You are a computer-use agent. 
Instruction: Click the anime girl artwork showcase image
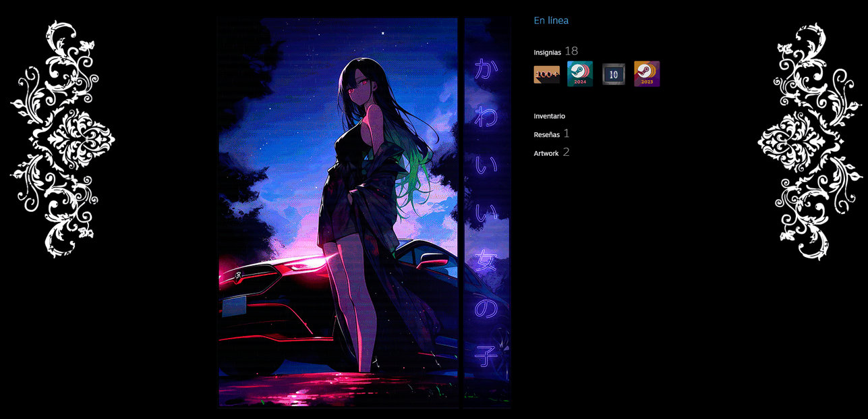tap(339, 213)
